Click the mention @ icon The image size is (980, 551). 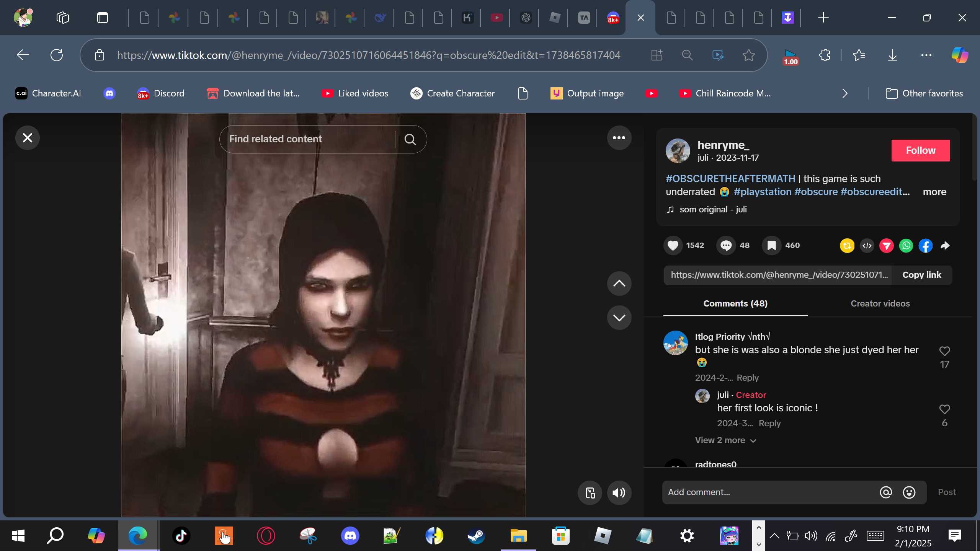[886, 492]
